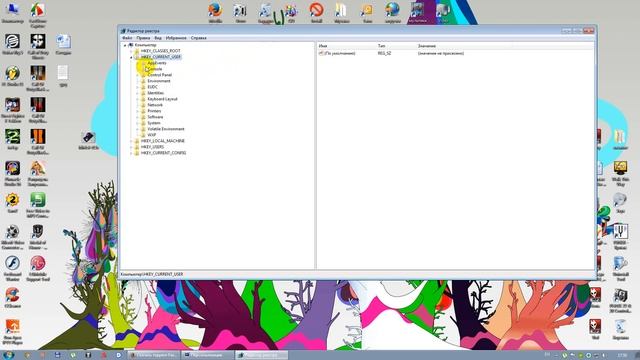Screen dimensions: 640x360
Task: Click the default value string icon
Action: [x=321, y=53]
